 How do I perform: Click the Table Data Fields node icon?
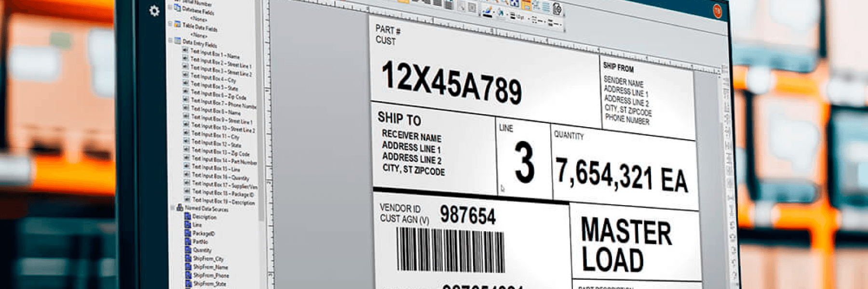pos(177,24)
